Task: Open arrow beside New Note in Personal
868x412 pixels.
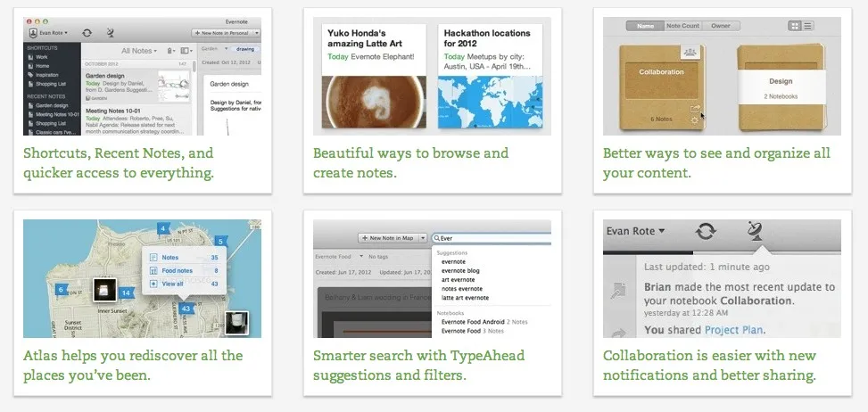Action: tap(257, 33)
